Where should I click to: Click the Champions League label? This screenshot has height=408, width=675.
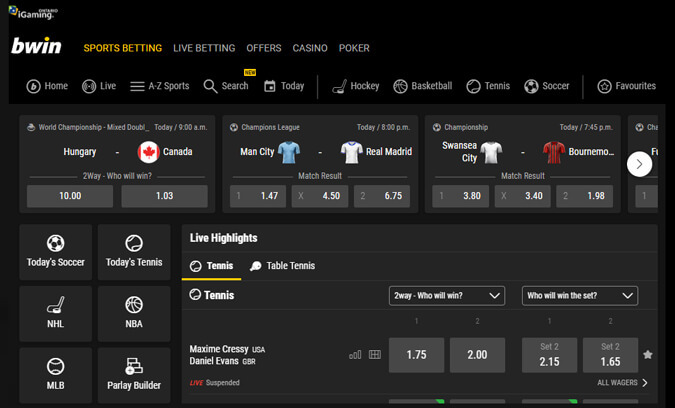pos(270,127)
